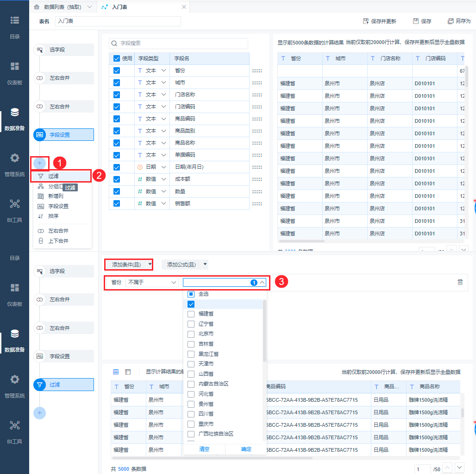Expand the arrow beside 添加条件(且)

point(150,265)
